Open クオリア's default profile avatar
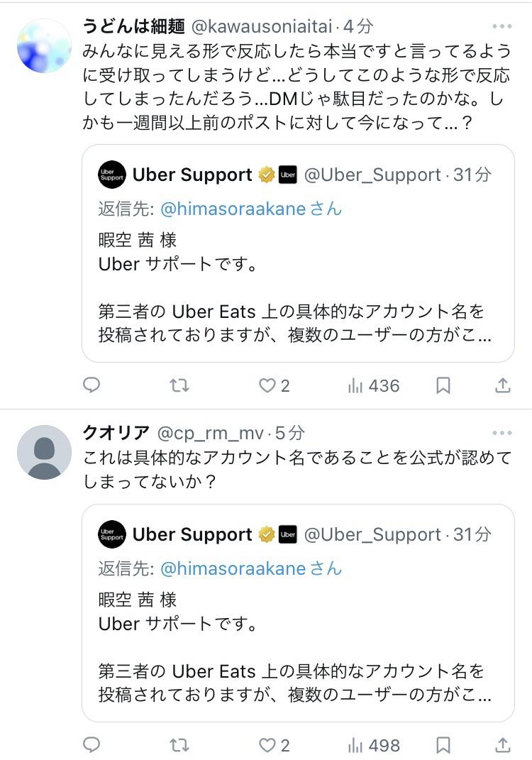This screenshot has width=532, height=760. click(44, 452)
